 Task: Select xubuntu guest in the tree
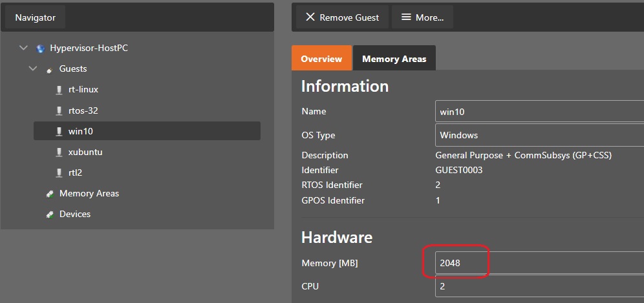coord(85,152)
